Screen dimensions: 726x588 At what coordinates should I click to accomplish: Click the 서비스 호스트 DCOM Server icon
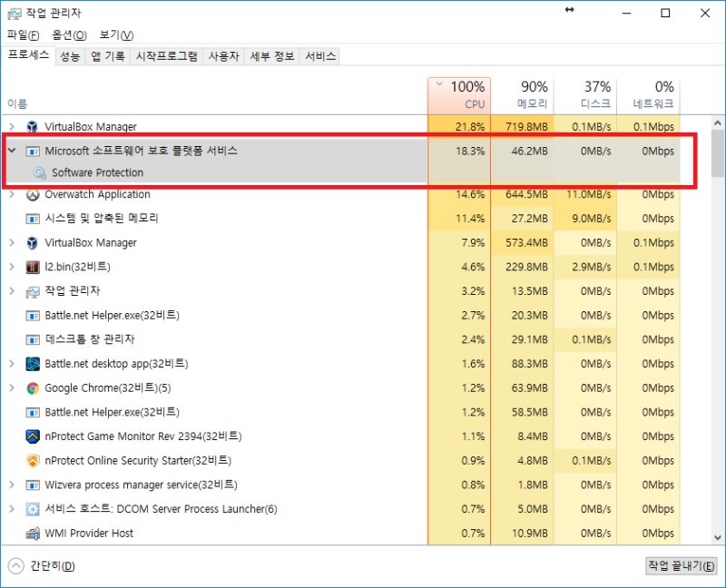(33, 509)
